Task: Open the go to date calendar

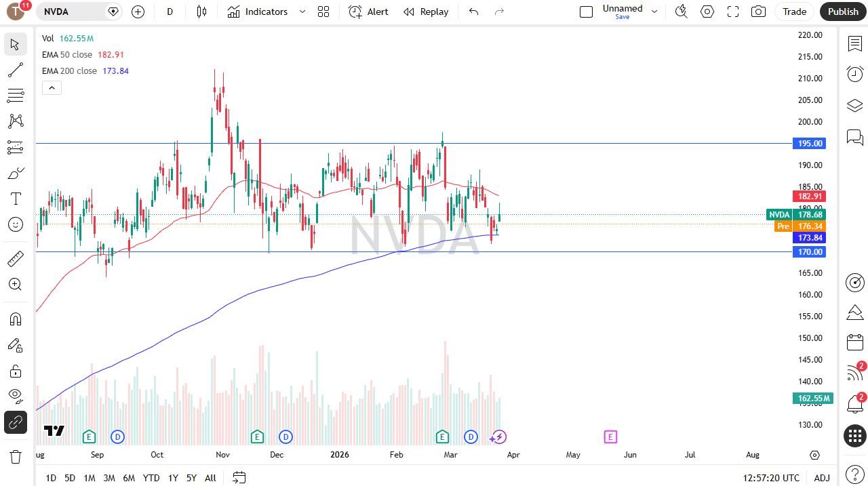Action: click(x=239, y=478)
